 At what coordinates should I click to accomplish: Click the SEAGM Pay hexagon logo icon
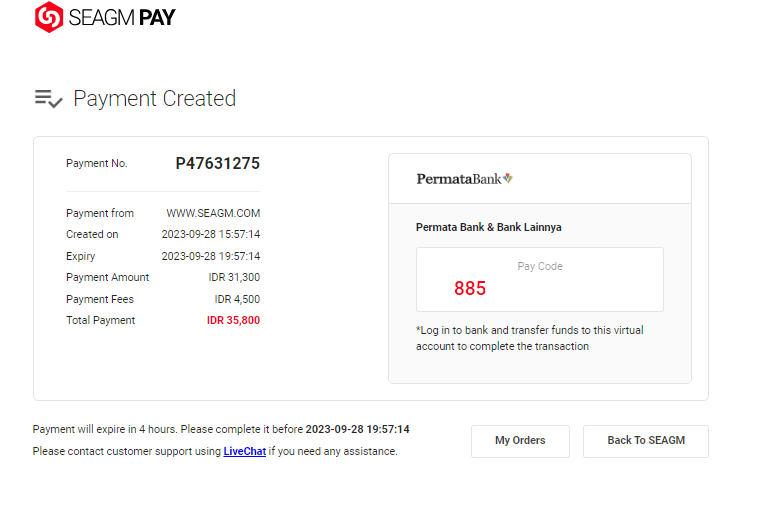click(x=49, y=17)
